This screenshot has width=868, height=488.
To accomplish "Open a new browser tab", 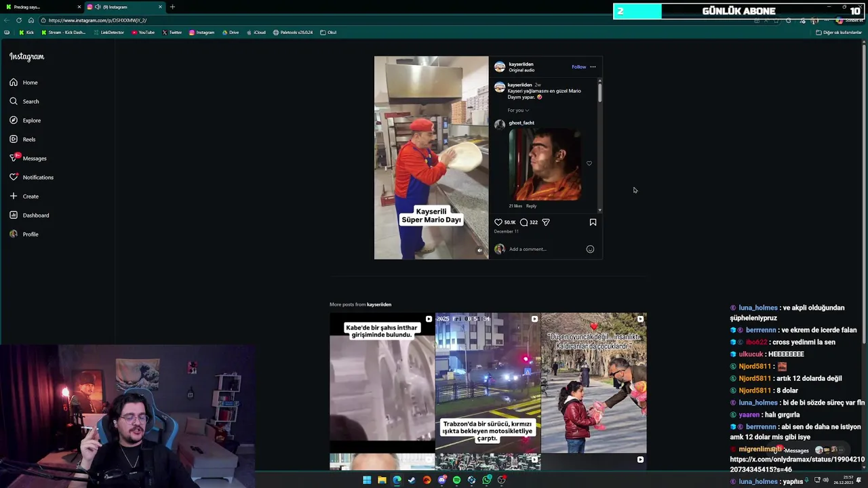I will click(172, 7).
